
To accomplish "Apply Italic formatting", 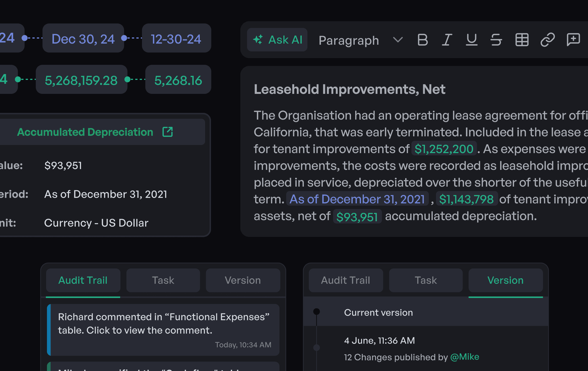I will point(447,40).
